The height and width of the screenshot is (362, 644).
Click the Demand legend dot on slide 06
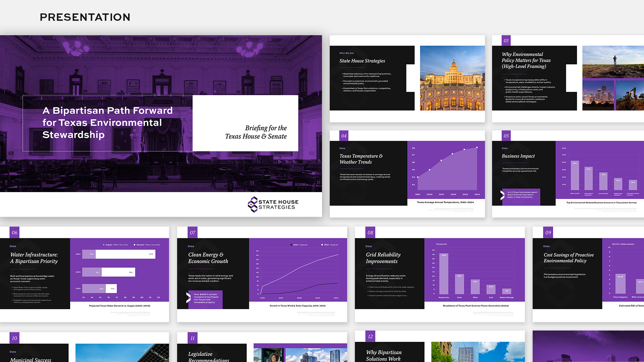[x=135, y=245]
